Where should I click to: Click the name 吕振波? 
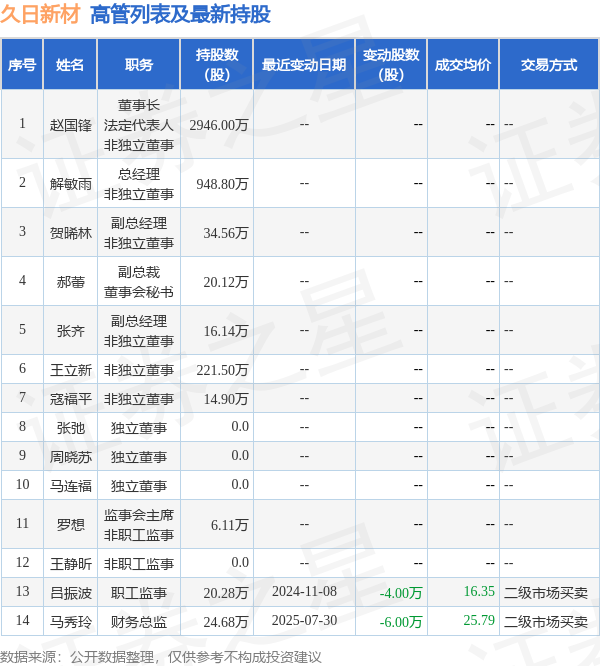click(70, 593)
